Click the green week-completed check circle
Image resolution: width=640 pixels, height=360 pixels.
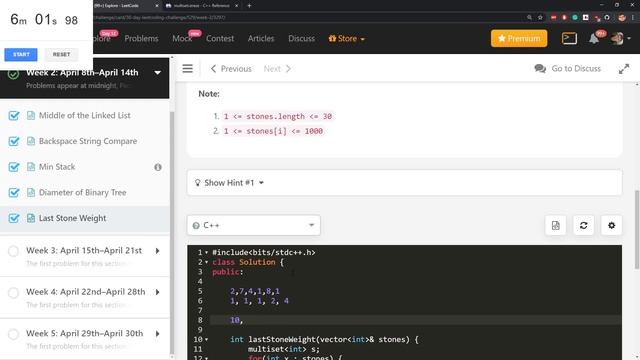coord(13,74)
